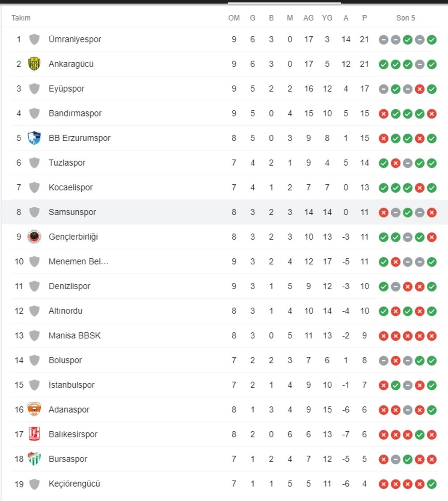Click Samsunspor's most recent loss icon

point(432,212)
